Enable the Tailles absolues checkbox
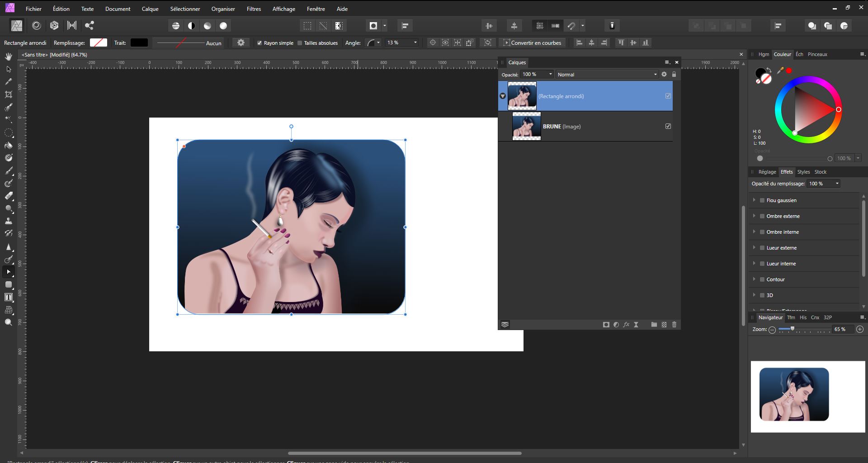This screenshot has height=463, width=868. tap(300, 43)
